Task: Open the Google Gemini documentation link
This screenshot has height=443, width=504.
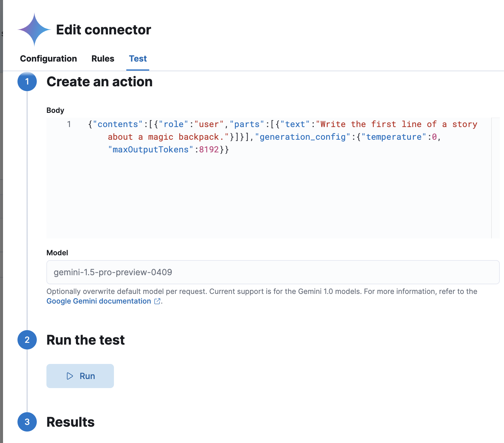Action: pyautogui.click(x=99, y=301)
